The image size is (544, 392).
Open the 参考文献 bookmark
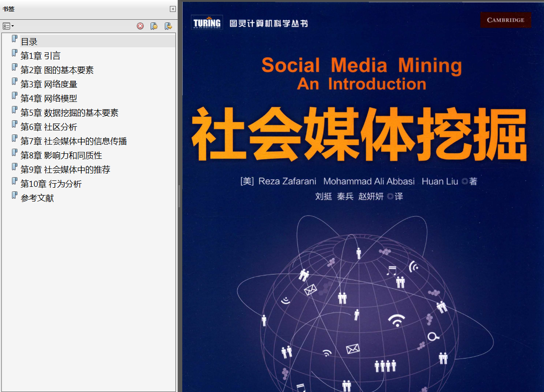[37, 198]
